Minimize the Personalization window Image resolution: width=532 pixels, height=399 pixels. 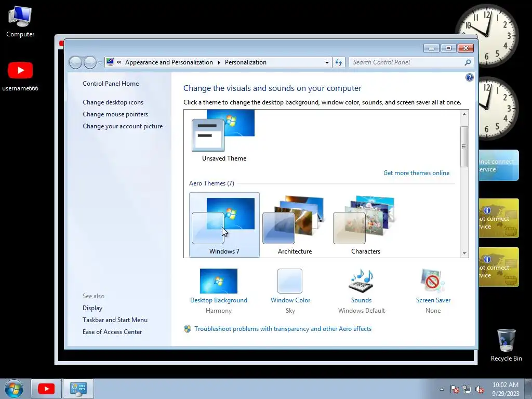(x=431, y=48)
